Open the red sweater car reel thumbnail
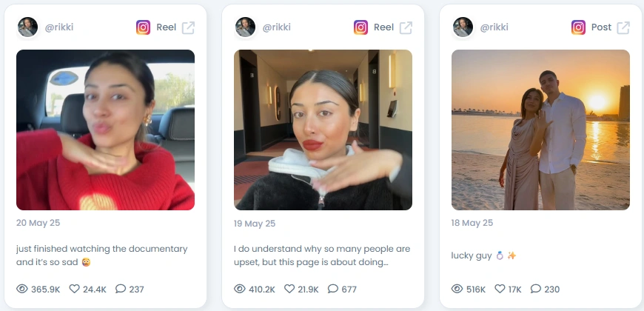This screenshot has height=311, width=644. 105,130
